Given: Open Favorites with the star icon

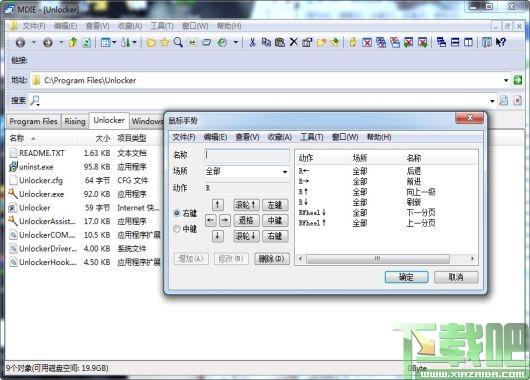Looking at the screenshot, I should click(x=165, y=43).
